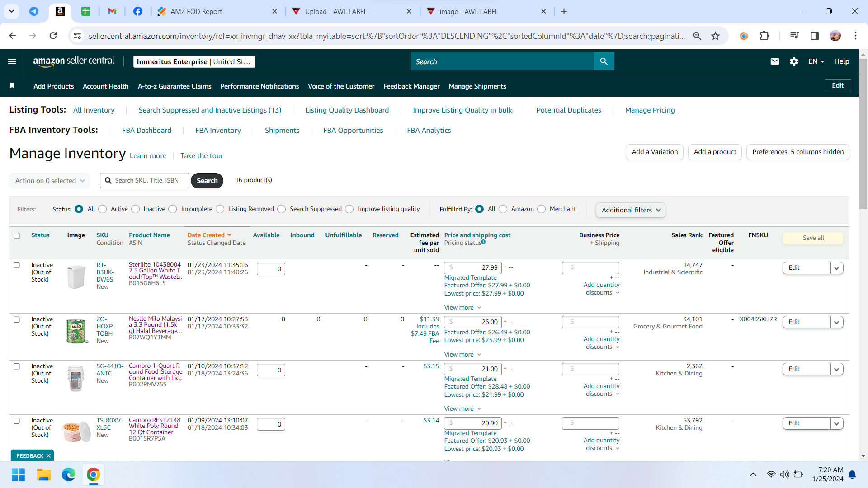Open the EN language dropdown
This screenshot has width=868, height=488.
pos(816,61)
